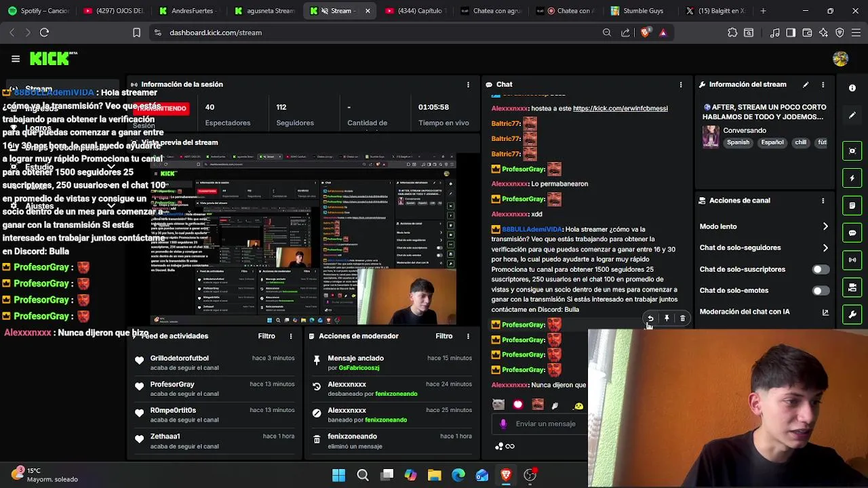This screenshot has height=488, width=868.
Task: Open Filtro in Acciones de moderador
Action: tap(444, 336)
